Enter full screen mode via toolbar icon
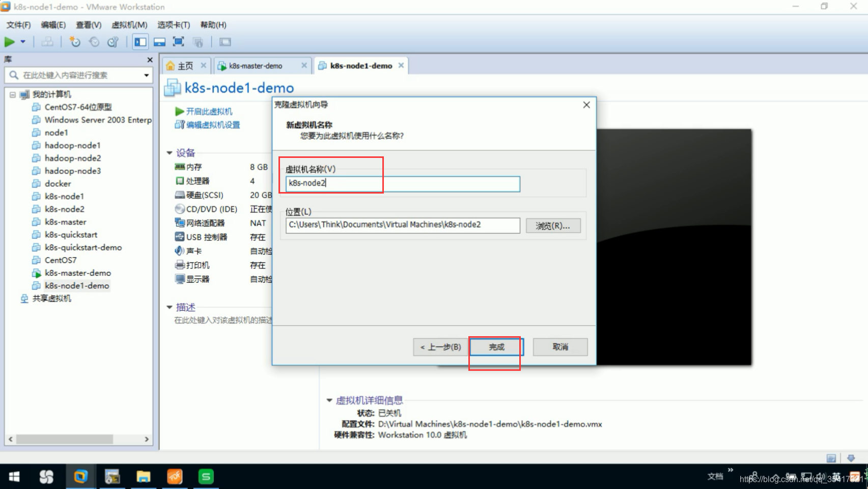Image resolution: width=868 pixels, height=489 pixels. click(x=178, y=42)
